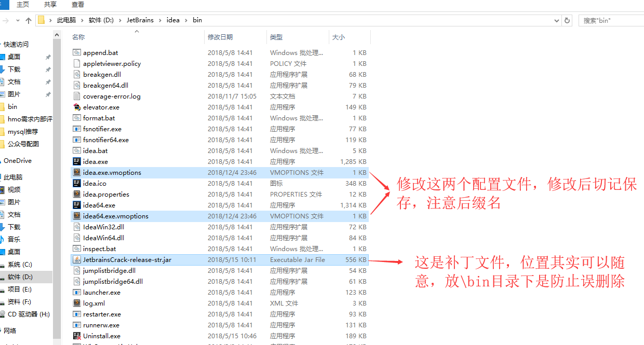
Task: Expand the path chevron after JetBrains
Action: pos(161,20)
